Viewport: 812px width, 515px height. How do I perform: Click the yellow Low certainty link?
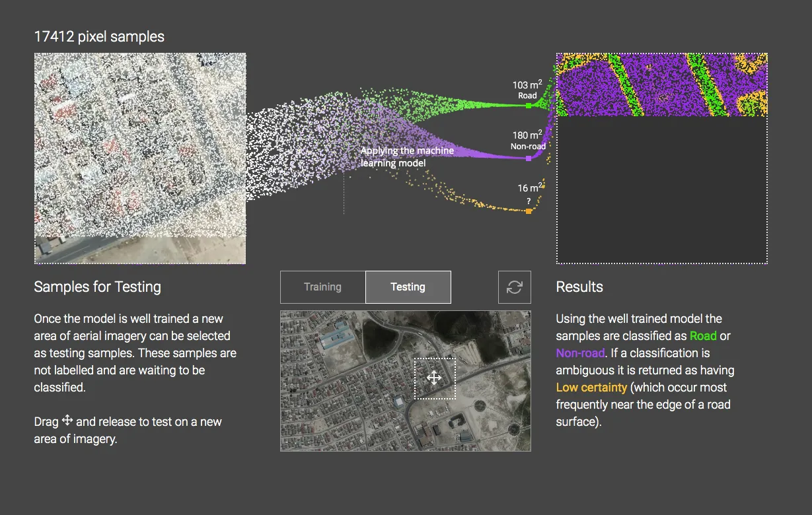(x=591, y=387)
